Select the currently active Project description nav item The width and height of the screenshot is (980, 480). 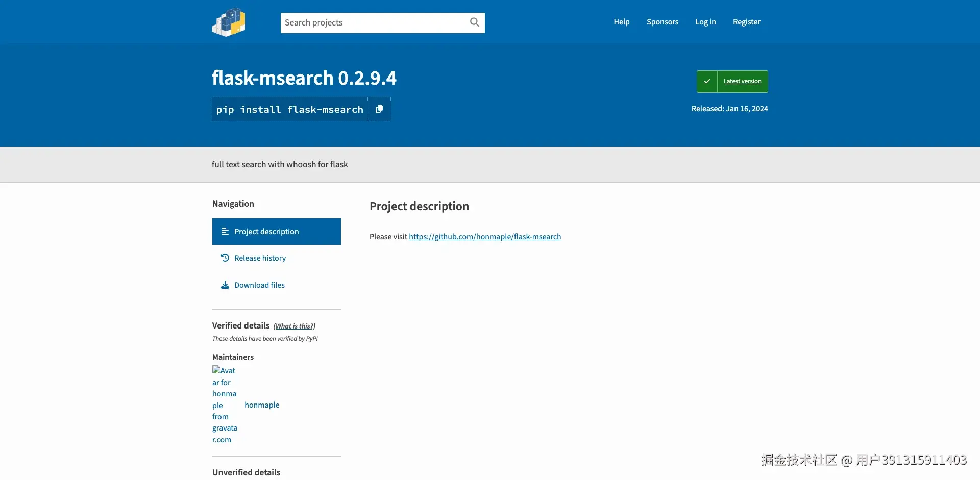[x=266, y=231]
